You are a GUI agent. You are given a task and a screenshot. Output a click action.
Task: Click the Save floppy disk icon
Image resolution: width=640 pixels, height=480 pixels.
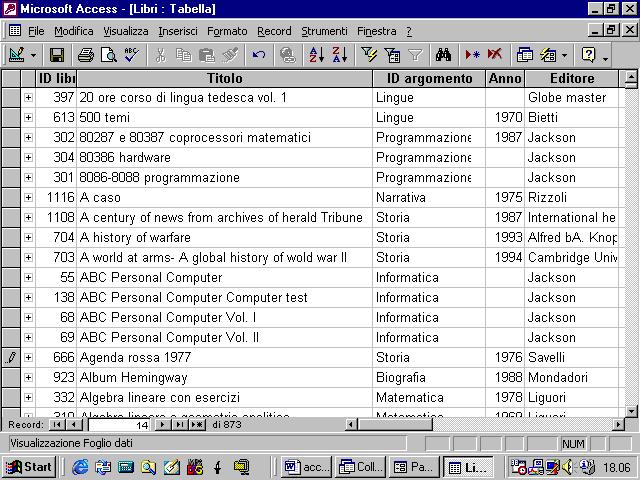[x=57, y=55]
